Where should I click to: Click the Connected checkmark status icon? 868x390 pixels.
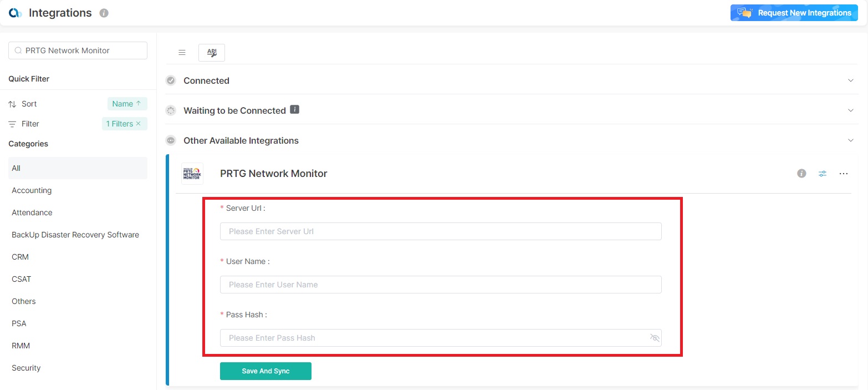point(171,80)
